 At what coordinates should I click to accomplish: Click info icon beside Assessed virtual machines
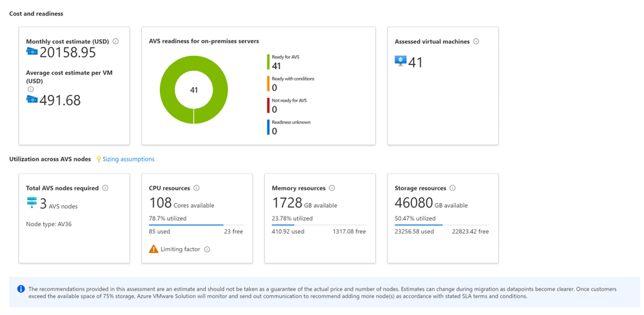point(476,41)
